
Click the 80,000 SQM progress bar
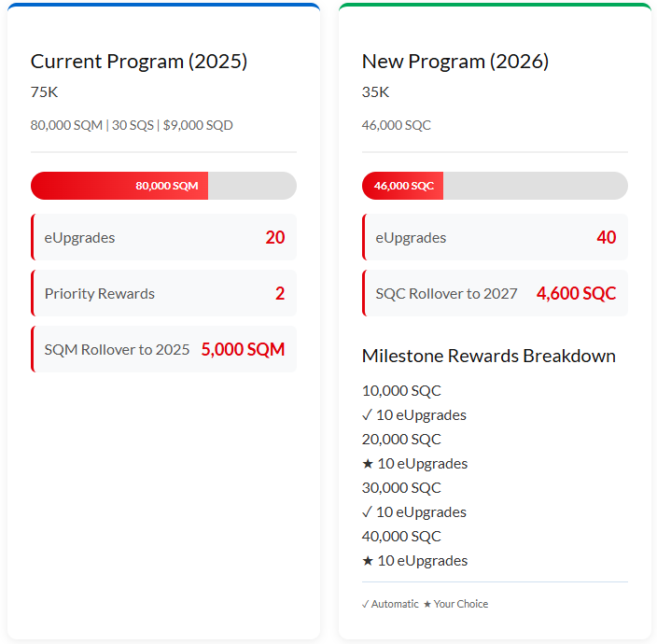pyautogui.click(x=163, y=186)
